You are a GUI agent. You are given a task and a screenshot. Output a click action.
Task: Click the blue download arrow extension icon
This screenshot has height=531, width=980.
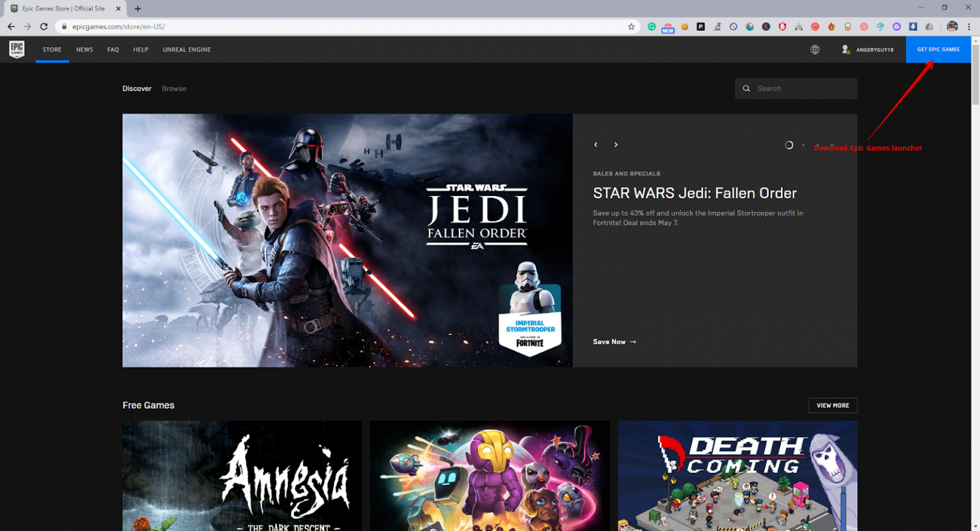point(913,26)
